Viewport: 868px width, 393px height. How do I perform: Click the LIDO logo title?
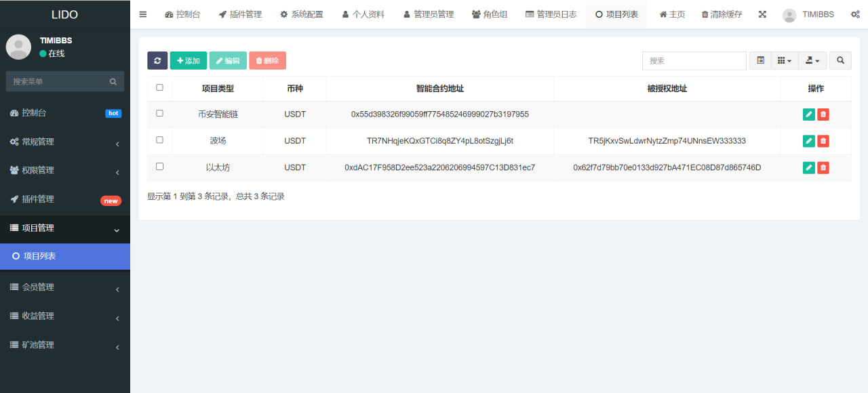(65, 14)
